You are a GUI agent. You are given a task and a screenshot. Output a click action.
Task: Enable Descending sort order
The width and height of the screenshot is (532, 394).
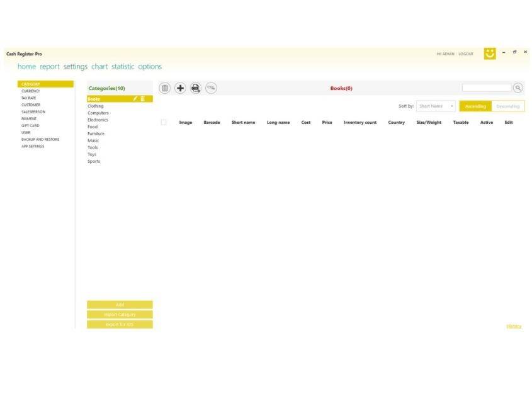[x=507, y=106]
